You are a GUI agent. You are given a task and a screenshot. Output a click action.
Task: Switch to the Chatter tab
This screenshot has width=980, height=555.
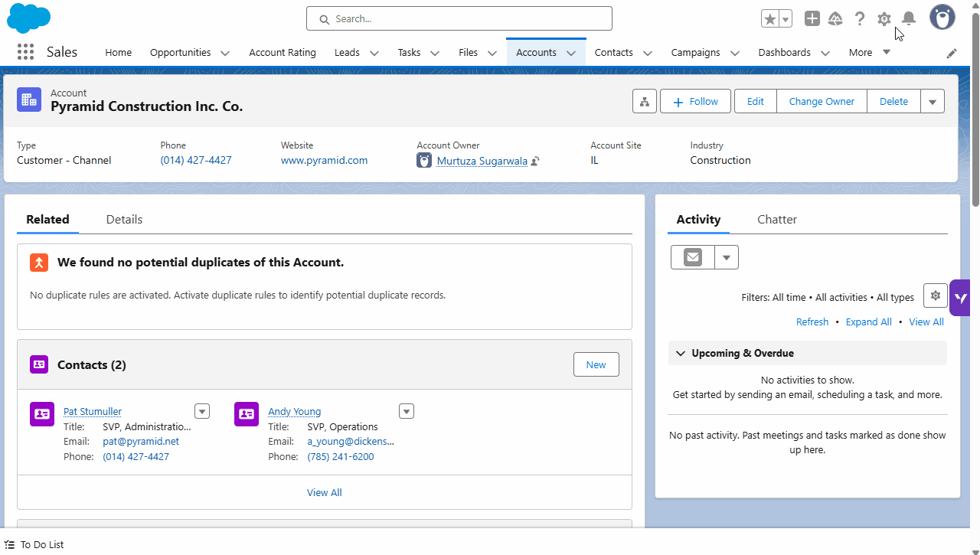click(777, 220)
